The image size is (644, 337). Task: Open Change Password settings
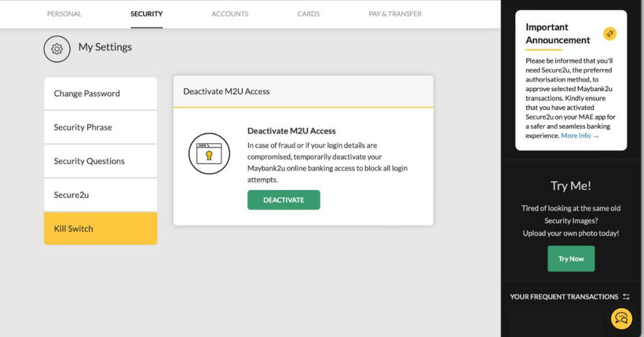tap(101, 94)
